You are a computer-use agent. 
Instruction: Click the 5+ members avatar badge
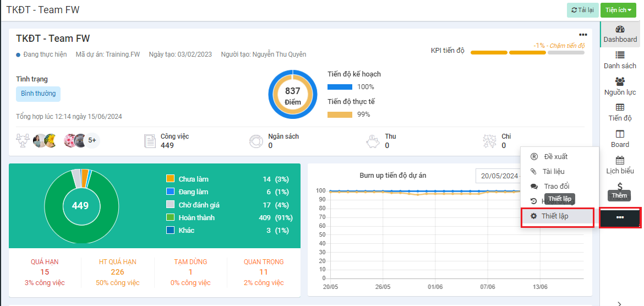point(92,141)
